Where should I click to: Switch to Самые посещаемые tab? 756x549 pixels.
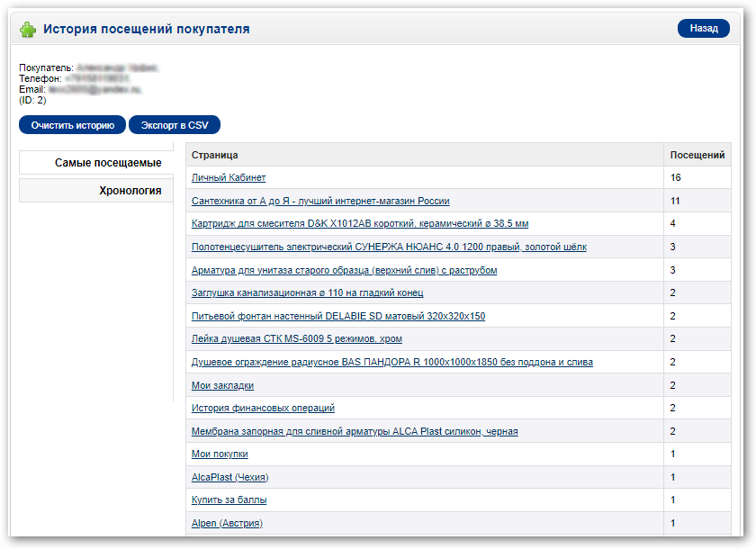point(96,162)
